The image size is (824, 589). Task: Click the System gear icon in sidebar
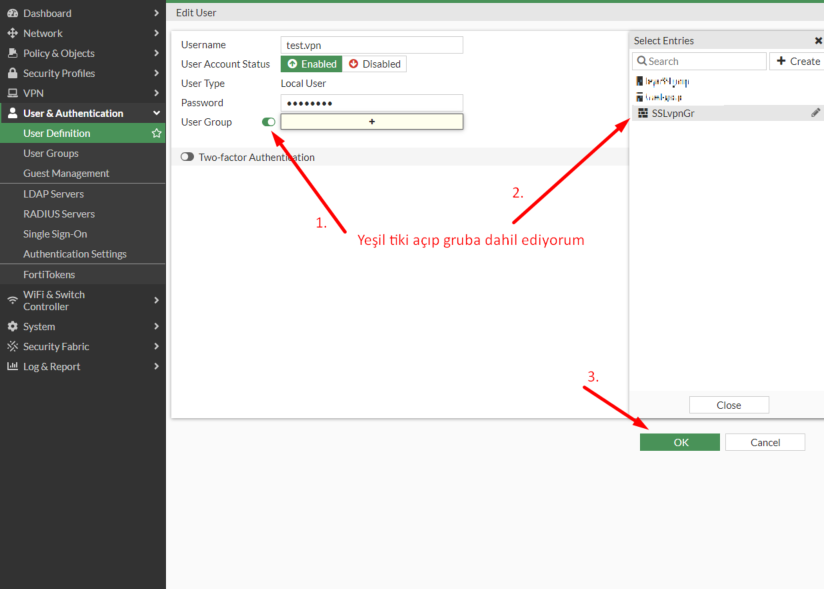pos(12,327)
